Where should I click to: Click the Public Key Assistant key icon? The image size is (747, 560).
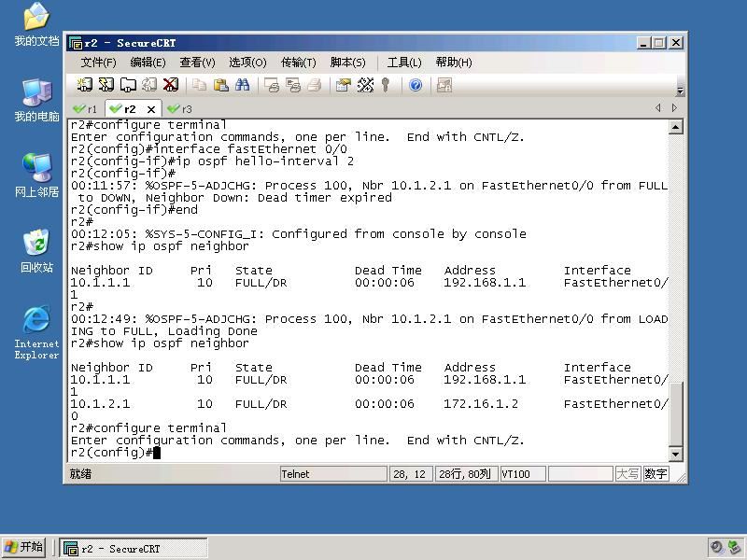pyautogui.click(x=386, y=85)
